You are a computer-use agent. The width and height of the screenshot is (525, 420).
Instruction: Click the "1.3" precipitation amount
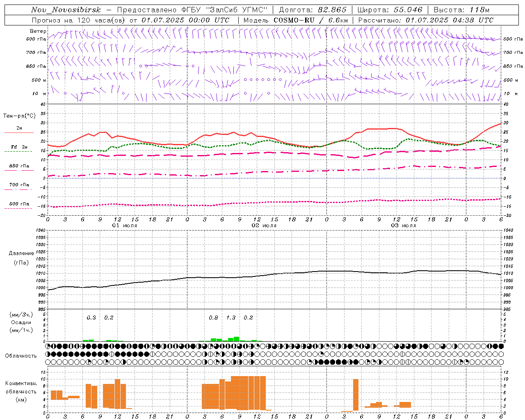click(231, 318)
